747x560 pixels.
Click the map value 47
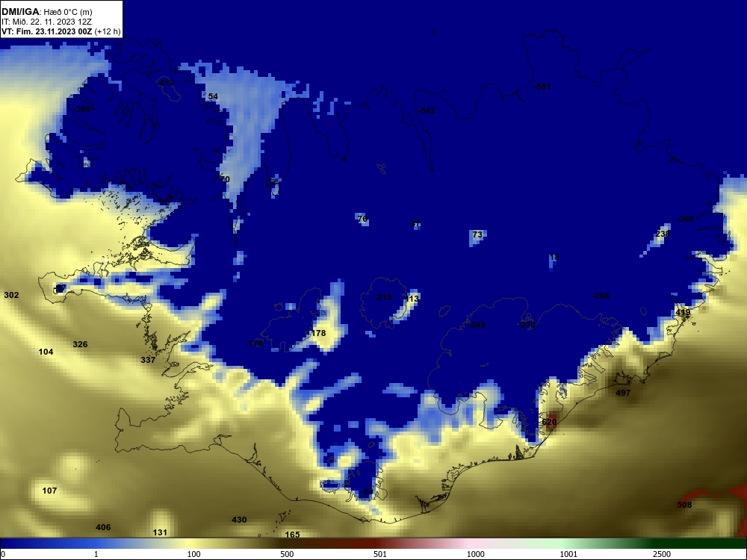click(416, 224)
